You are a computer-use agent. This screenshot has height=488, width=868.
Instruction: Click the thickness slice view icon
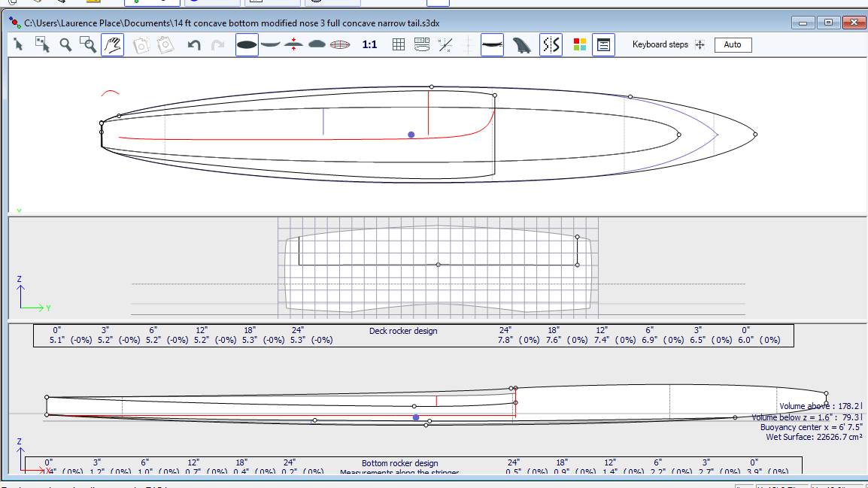coord(294,45)
